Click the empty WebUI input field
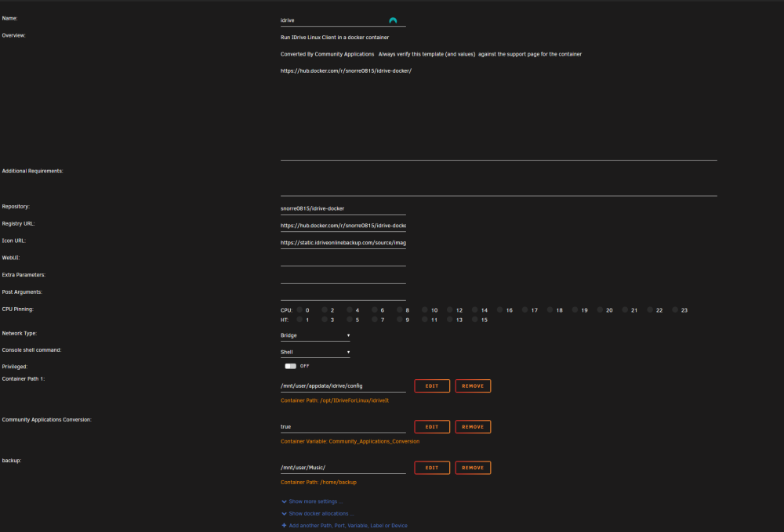This screenshot has height=532, width=784. 343,260
